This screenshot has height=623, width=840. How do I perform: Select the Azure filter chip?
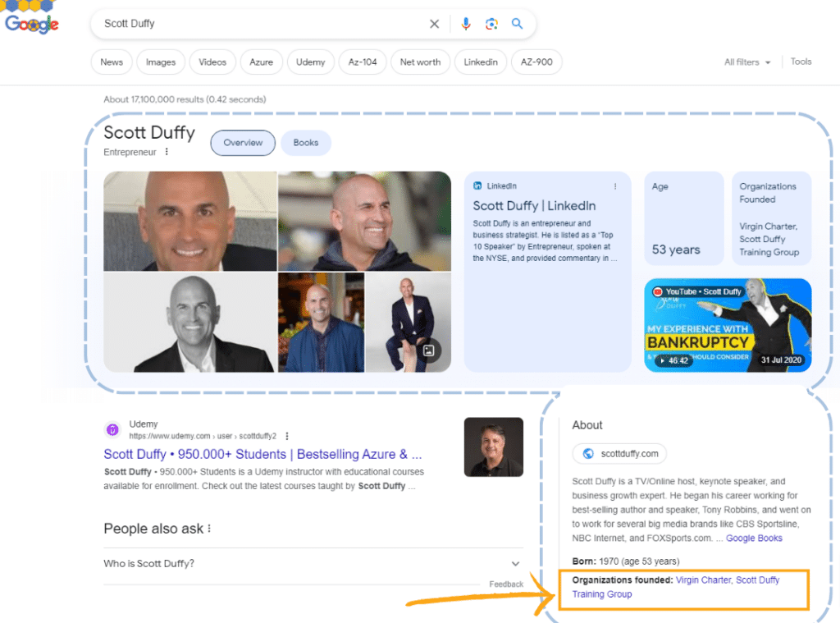point(262,62)
